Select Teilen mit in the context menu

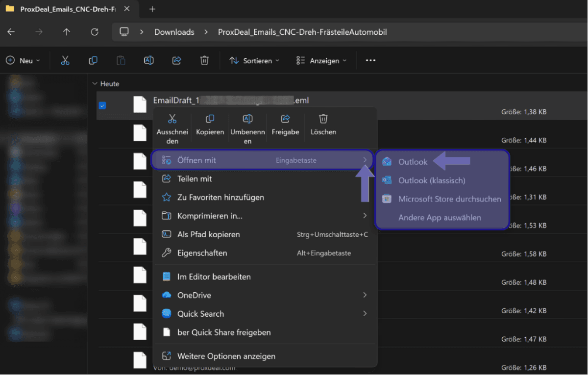pyautogui.click(x=264, y=179)
